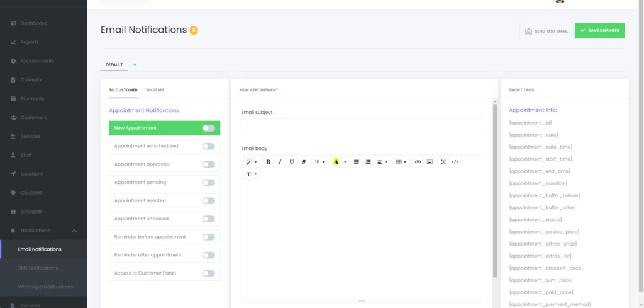Click the insert link icon
The width and height of the screenshot is (644, 308).
click(418, 162)
